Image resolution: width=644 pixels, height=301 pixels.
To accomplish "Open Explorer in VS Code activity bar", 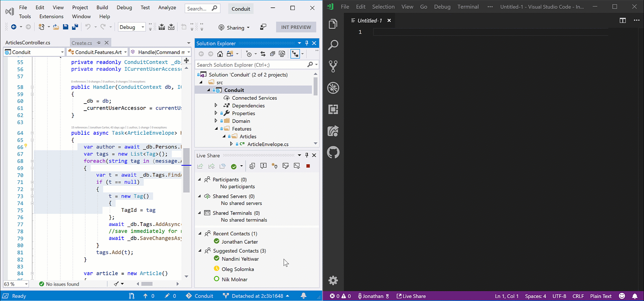I will [333, 24].
